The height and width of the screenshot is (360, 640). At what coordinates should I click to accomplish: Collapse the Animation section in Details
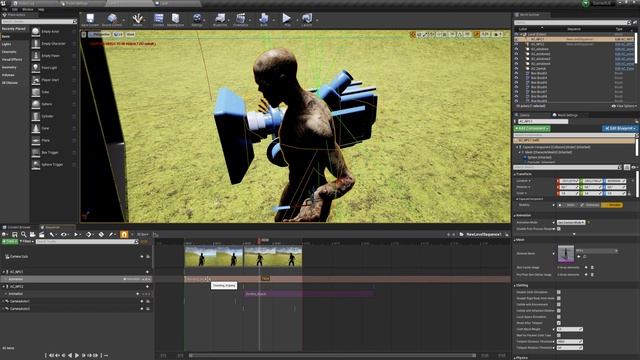pos(515,215)
